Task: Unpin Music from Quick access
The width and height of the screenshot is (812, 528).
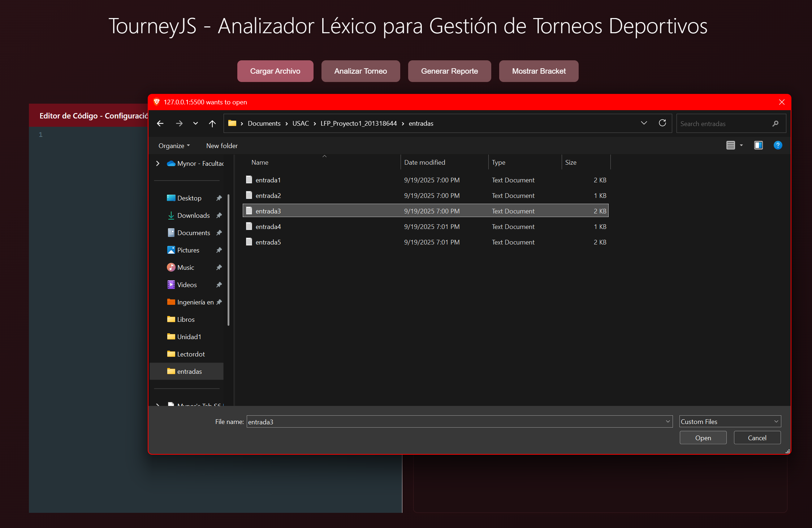Action: 220,267
